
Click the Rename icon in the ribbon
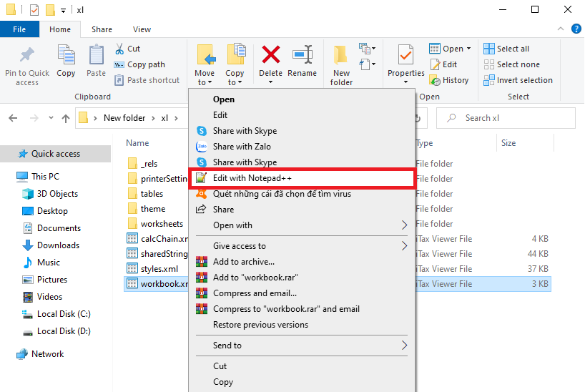click(303, 54)
